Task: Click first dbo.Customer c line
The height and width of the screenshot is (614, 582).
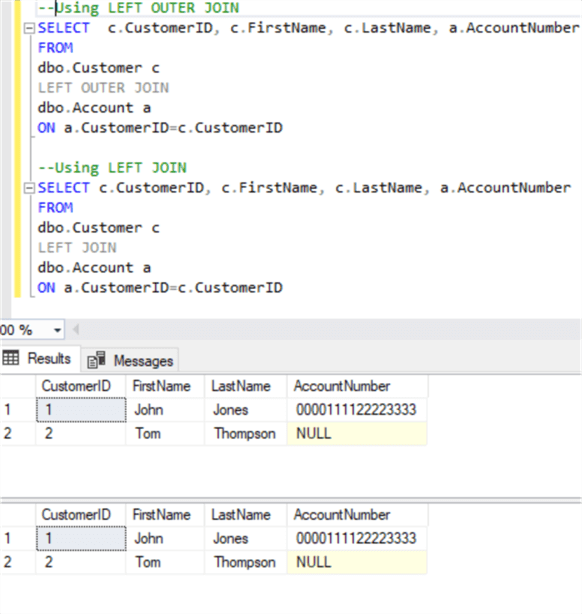Action: tap(99, 68)
